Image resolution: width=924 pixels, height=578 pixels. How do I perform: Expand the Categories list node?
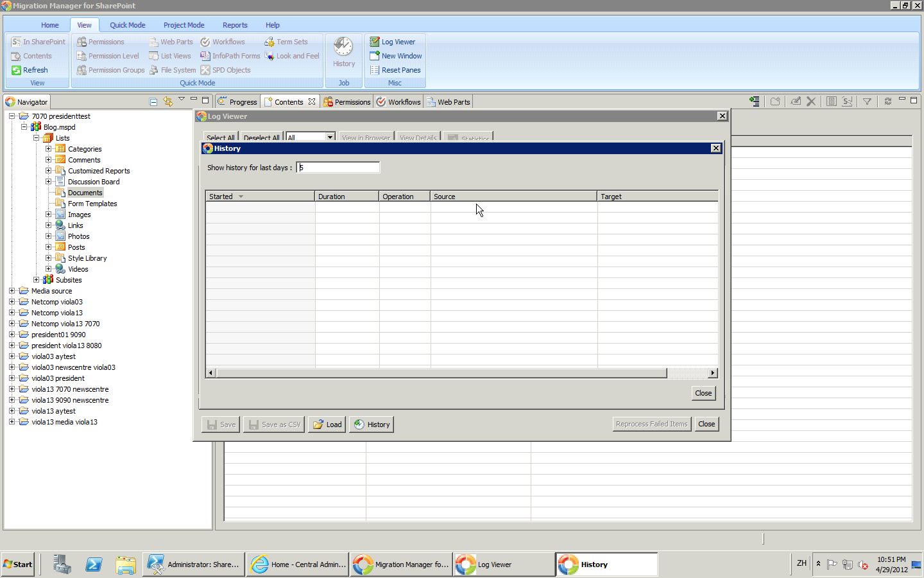pos(49,149)
